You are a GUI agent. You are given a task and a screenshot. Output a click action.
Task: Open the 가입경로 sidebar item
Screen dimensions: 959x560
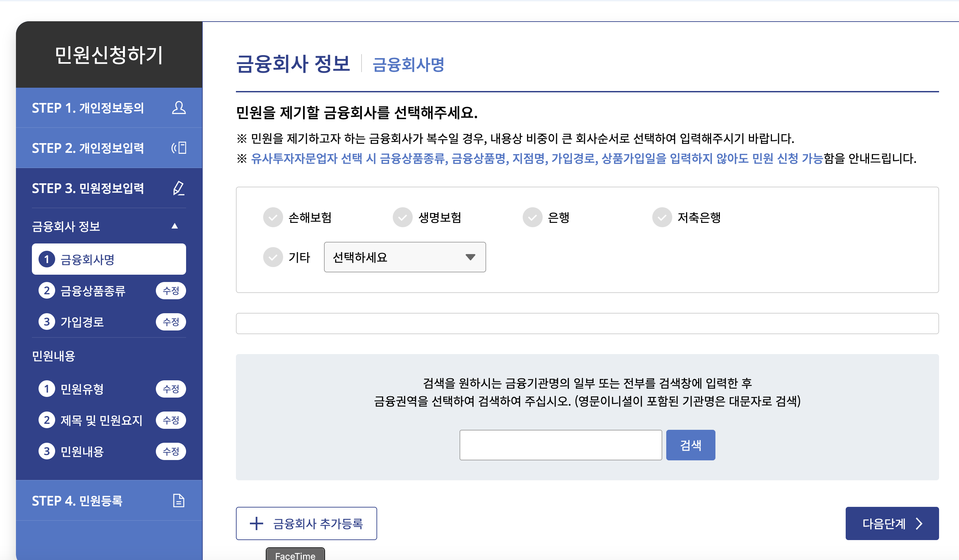coord(82,322)
